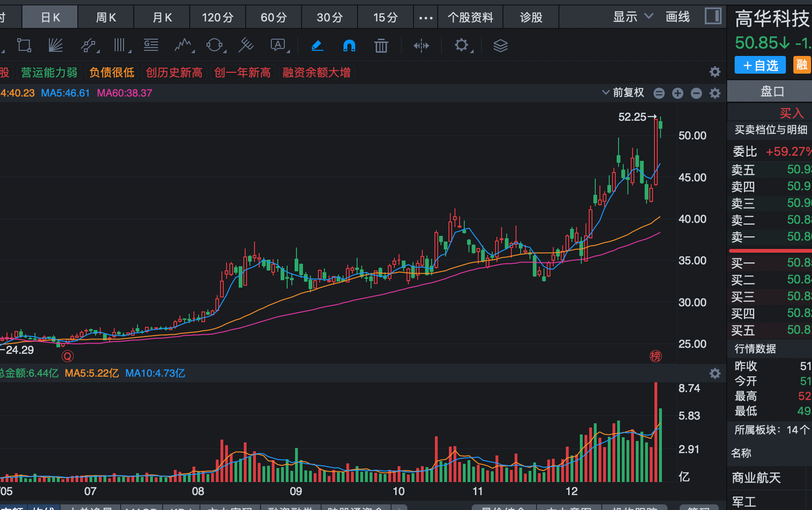Screen dimensions: 812x510
Task: Select the text annotation tool
Action: tap(278, 45)
